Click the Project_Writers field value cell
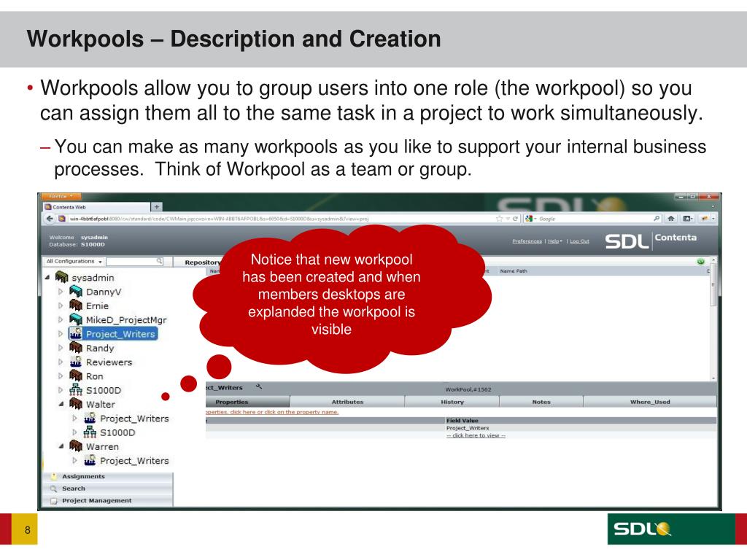The height and width of the screenshot is (560, 747). [468, 428]
